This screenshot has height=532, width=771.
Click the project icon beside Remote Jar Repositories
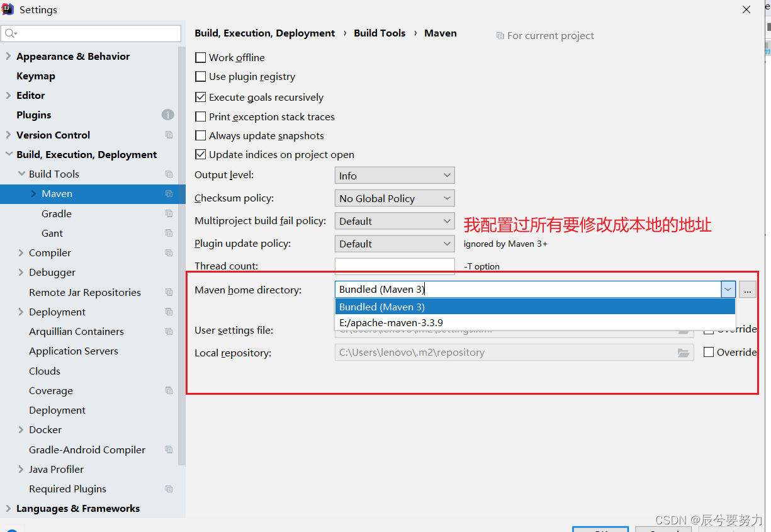[169, 292]
